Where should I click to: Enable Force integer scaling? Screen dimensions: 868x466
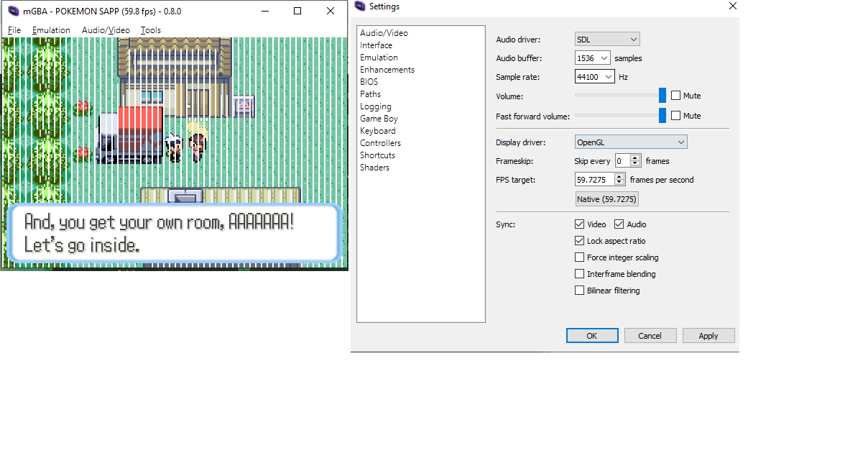coord(579,257)
